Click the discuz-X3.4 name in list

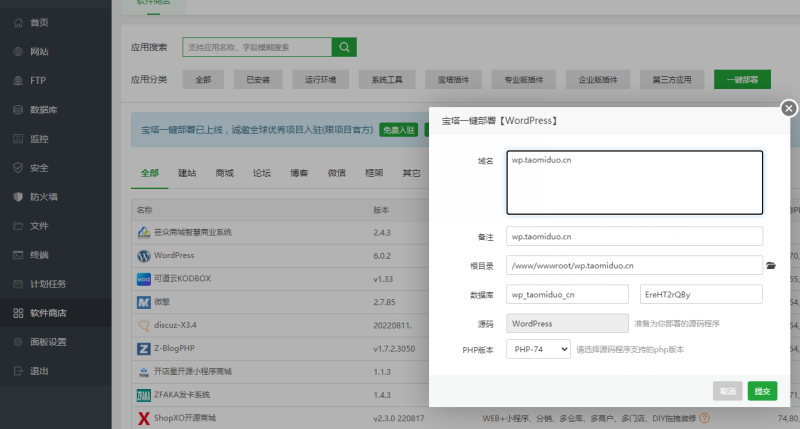[x=175, y=325]
